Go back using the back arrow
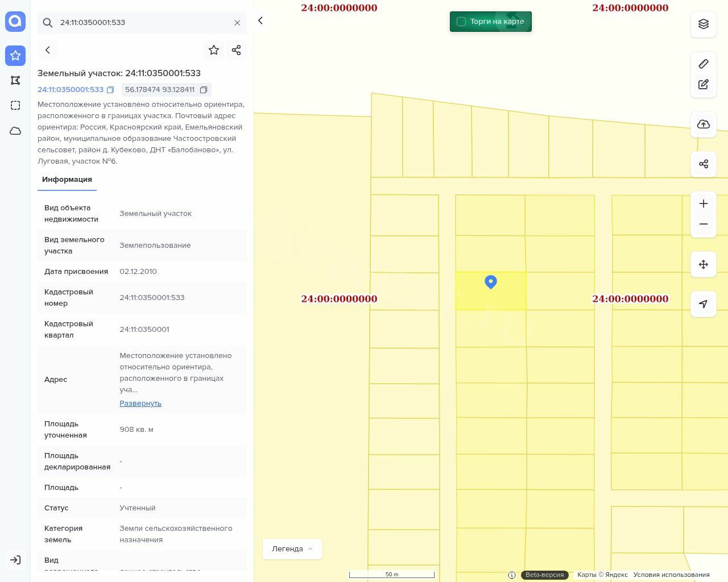Image resolution: width=728 pixels, height=582 pixels. pyautogui.click(x=48, y=50)
